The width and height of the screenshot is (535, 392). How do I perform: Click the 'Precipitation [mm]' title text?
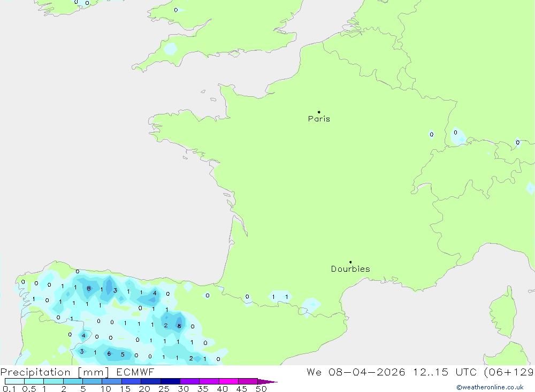coord(55,372)
